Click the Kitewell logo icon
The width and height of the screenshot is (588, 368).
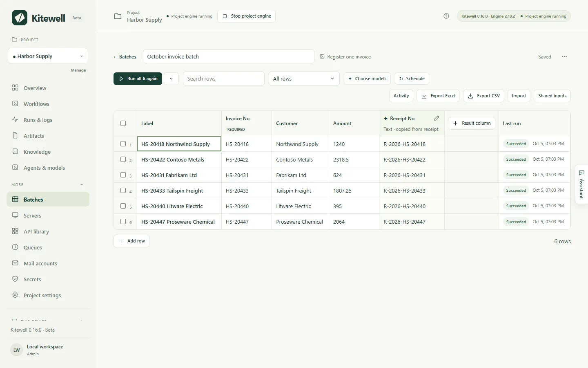click(x=20, y=18)
